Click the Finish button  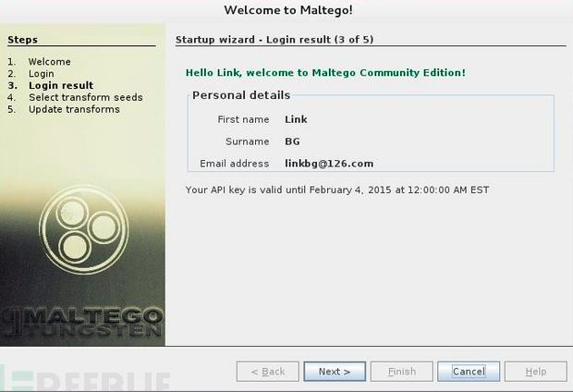click(x=402, y=372)
